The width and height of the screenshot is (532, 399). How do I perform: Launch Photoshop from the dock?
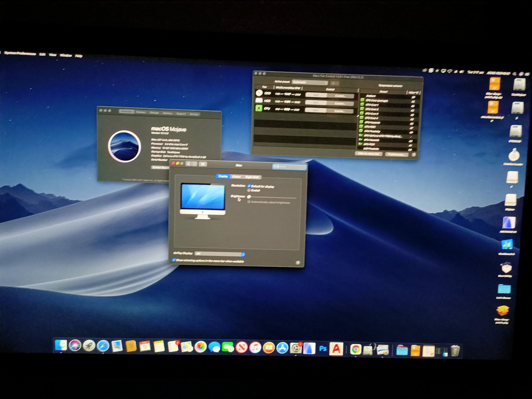click(x=323, y=348)
